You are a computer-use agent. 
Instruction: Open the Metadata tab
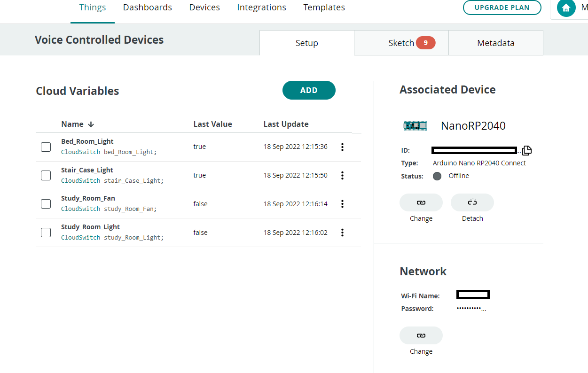coord(495,42)
